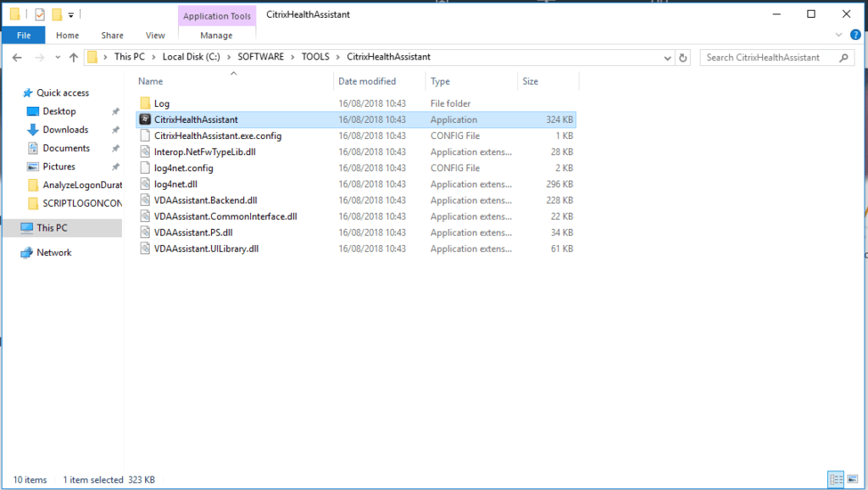Open the Manage tab under Application Tools
This screenshot has width=868, height=490.
[217, 35]
